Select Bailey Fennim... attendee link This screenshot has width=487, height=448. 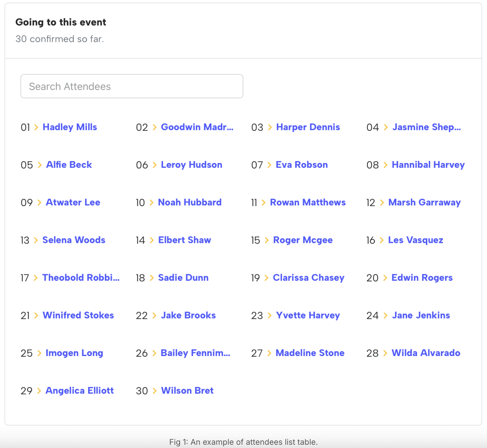[x=195, y=353]
